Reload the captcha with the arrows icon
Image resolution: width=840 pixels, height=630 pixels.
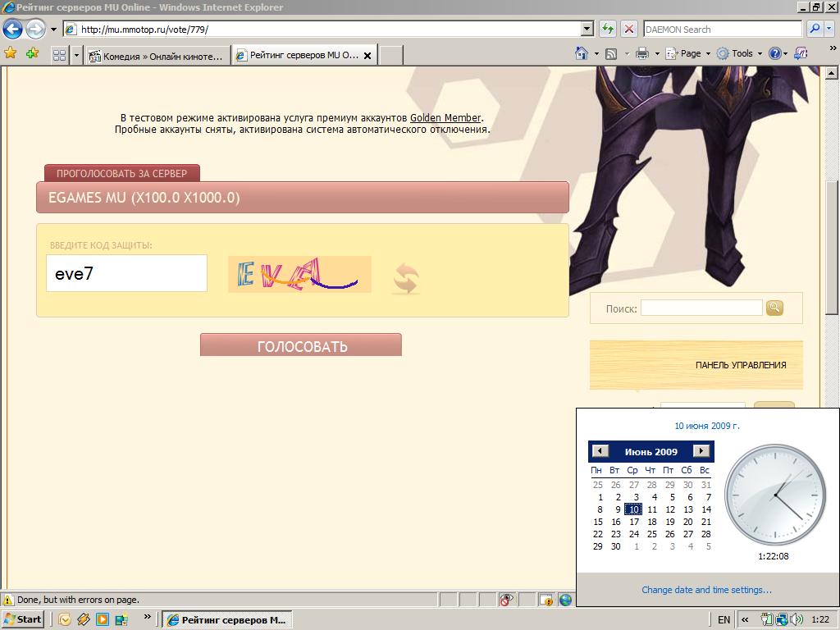coord(405,278)
